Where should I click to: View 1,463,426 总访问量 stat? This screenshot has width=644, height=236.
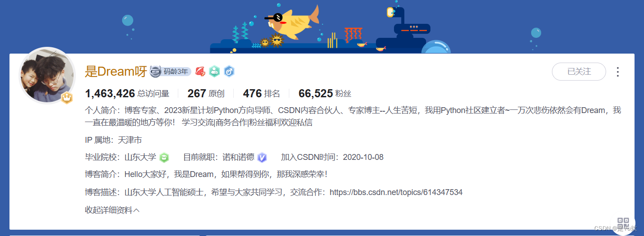pos(127,94)
